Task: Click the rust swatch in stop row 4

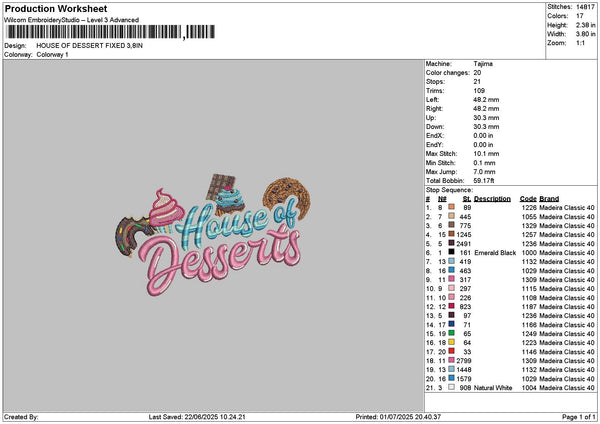Action: pyautogui.click(x=452, y=234)
